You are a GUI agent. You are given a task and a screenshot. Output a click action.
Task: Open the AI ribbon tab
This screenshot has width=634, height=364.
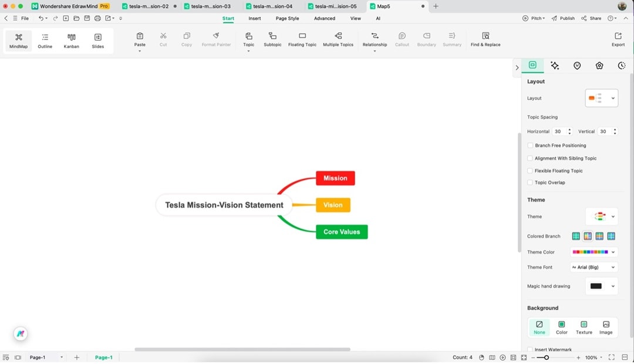click(378, 18)
